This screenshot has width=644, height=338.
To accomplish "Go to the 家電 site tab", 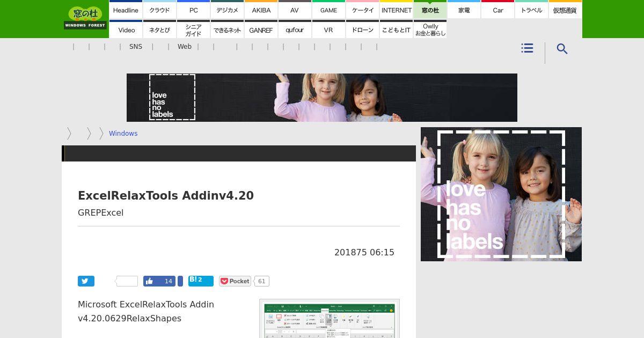I will 464,10.
